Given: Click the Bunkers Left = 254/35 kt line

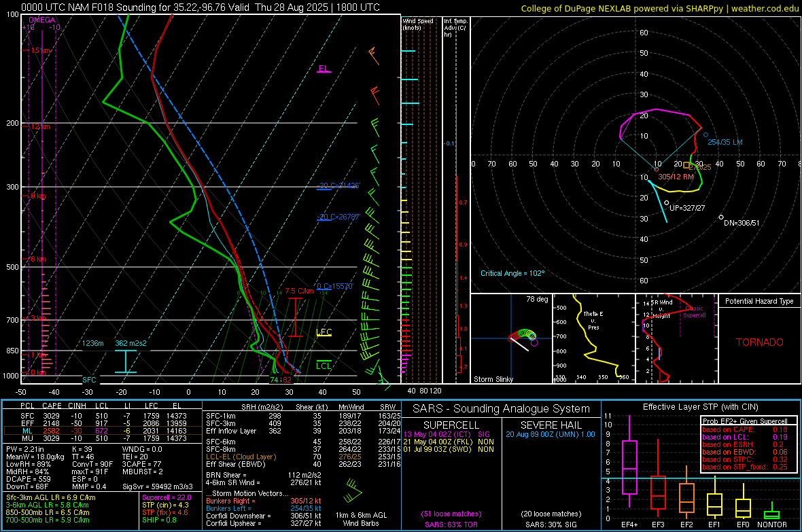Looking at the screenshot, I should click(x=264, y=508).
